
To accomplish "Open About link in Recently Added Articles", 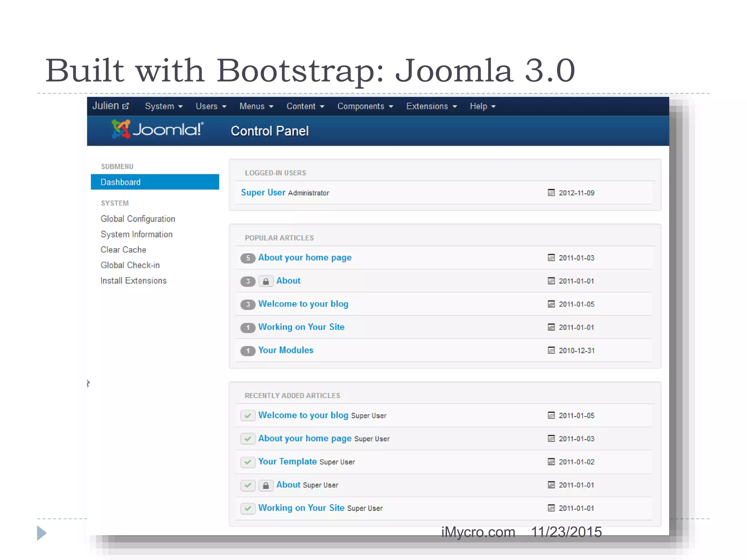I will [288, 485].
